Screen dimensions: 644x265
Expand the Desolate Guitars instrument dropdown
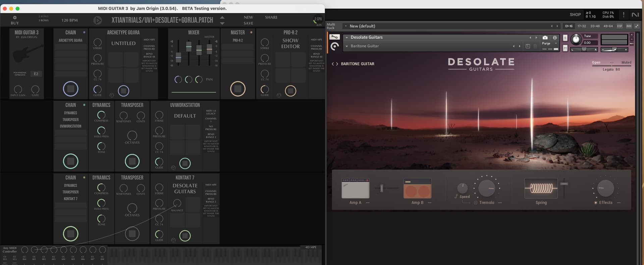347,37
